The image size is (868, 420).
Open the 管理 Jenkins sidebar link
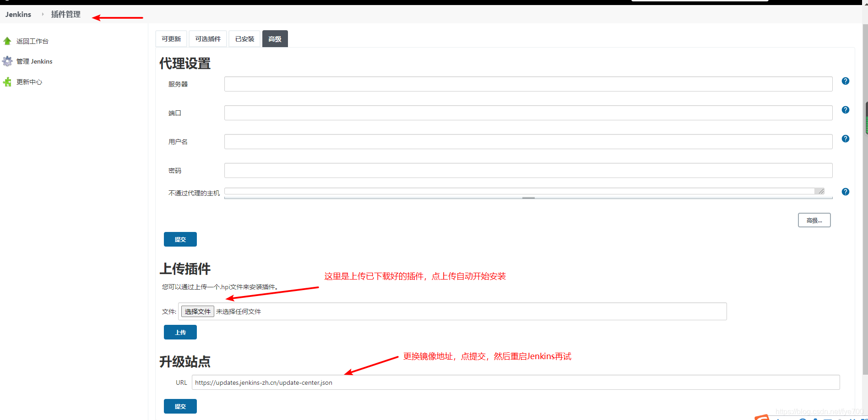pyautogui.click(x=34, y=61)
